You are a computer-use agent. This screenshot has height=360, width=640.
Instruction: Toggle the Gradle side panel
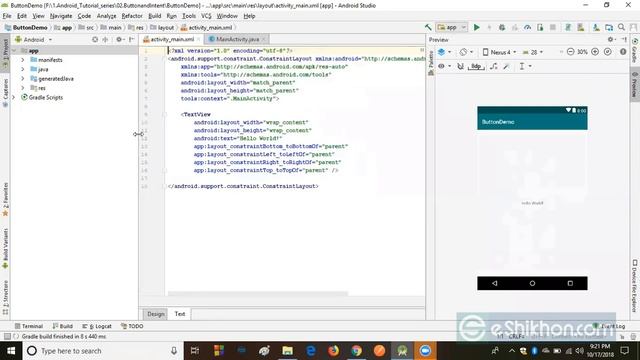(635, 50)
